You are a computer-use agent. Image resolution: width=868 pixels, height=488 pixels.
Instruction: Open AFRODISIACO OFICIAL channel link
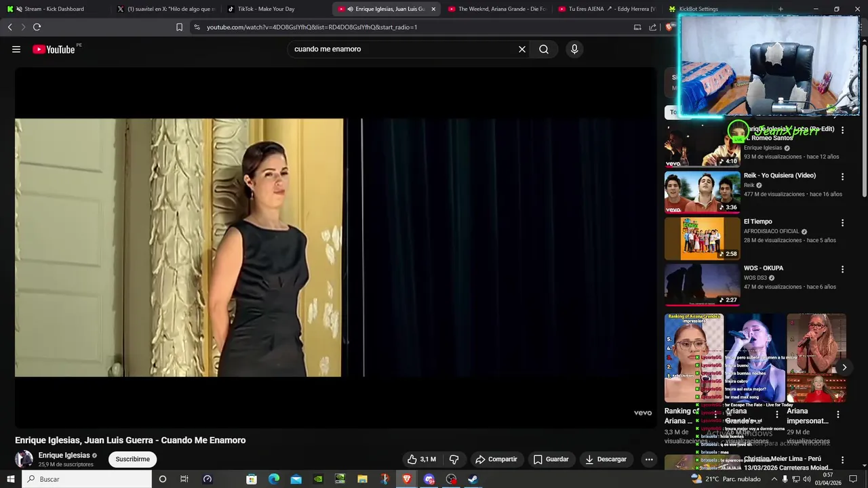(x=772, y=232)
